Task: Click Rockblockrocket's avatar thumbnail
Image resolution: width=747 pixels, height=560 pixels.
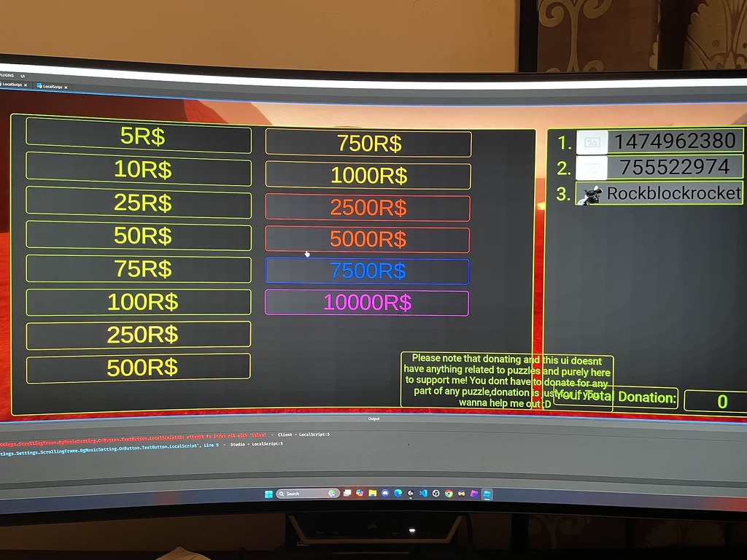Action: [x=590, y=193]
